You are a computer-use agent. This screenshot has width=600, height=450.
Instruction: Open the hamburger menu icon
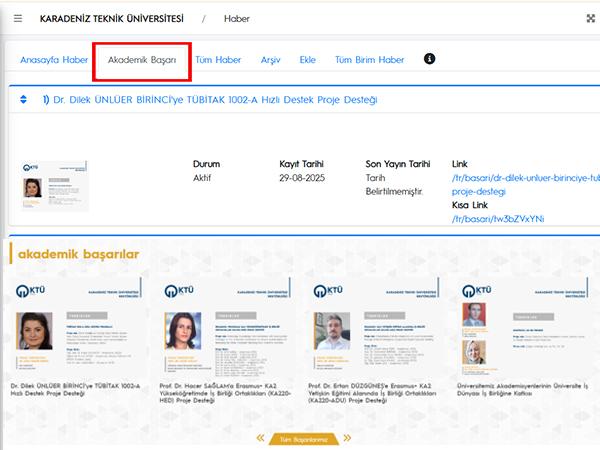18,18
